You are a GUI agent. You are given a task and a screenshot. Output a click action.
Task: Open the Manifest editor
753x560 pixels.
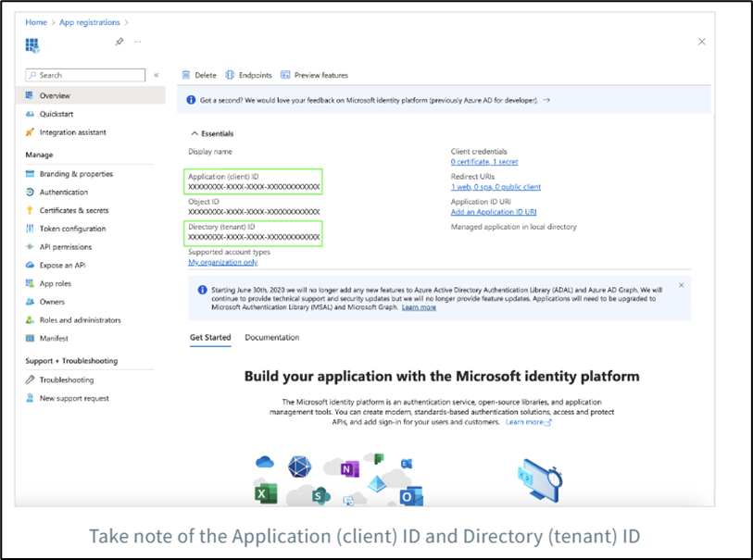click(54, 338)
